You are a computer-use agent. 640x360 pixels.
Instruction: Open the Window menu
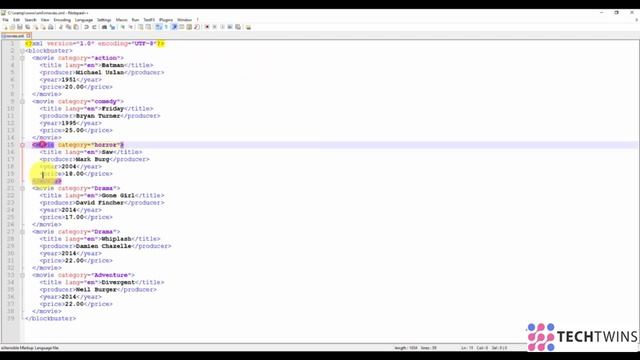[184, 20]
